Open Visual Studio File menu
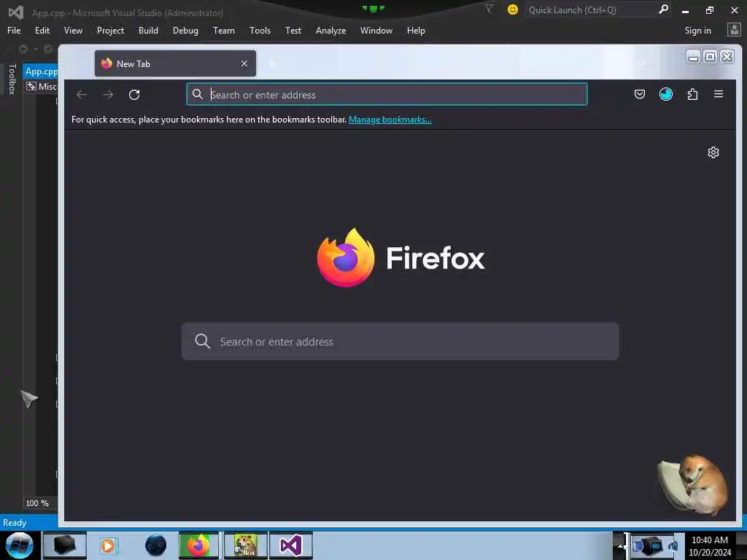Screen dimensions: 747x560 [14, 31]
